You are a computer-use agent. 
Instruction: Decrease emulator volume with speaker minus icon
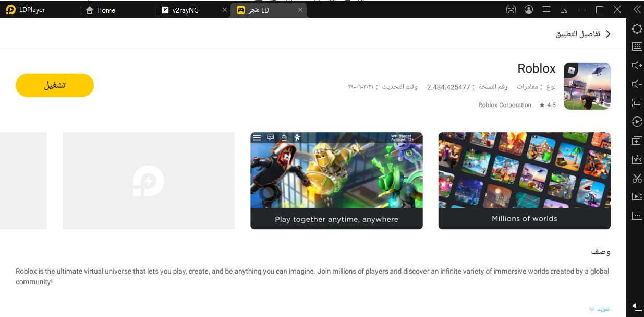(637, 84)
